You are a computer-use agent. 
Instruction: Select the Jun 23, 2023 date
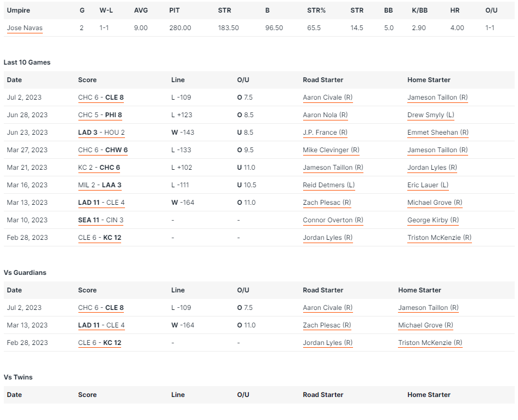[27, 133]
